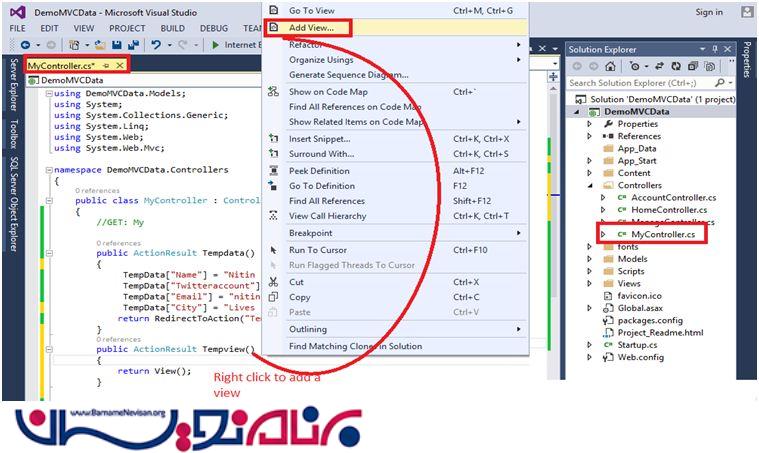Open the Server Explorer side tab

[14, 85]
